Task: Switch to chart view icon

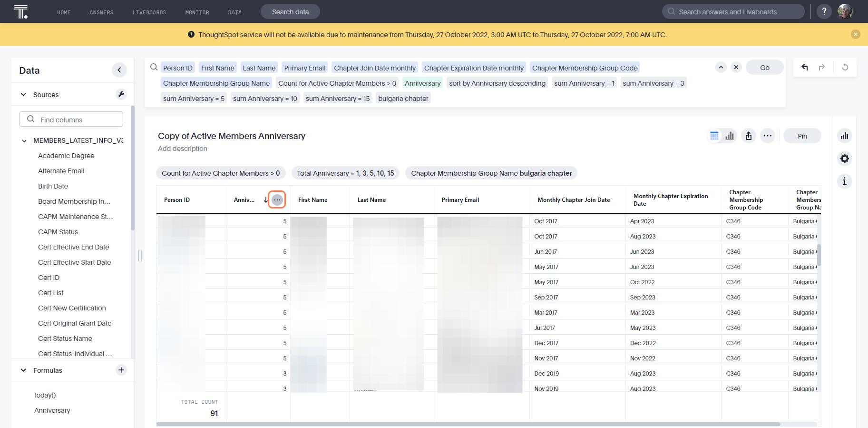Action: [x=730, y=136]
